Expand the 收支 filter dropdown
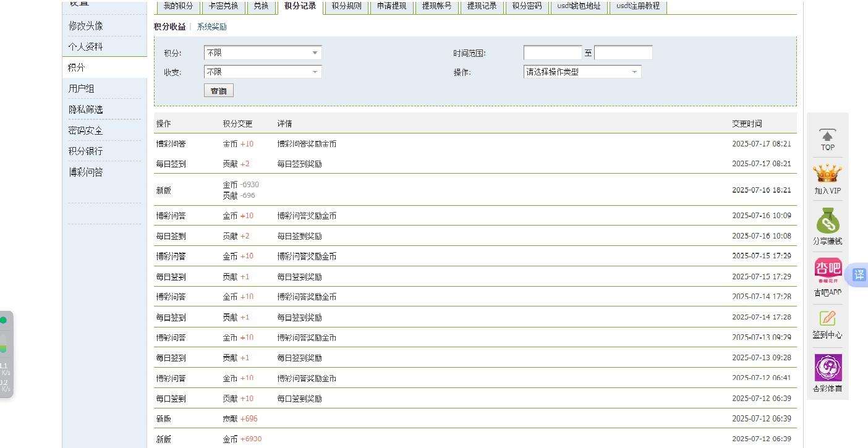The image size is (868, 448). (x=263, y=72)
